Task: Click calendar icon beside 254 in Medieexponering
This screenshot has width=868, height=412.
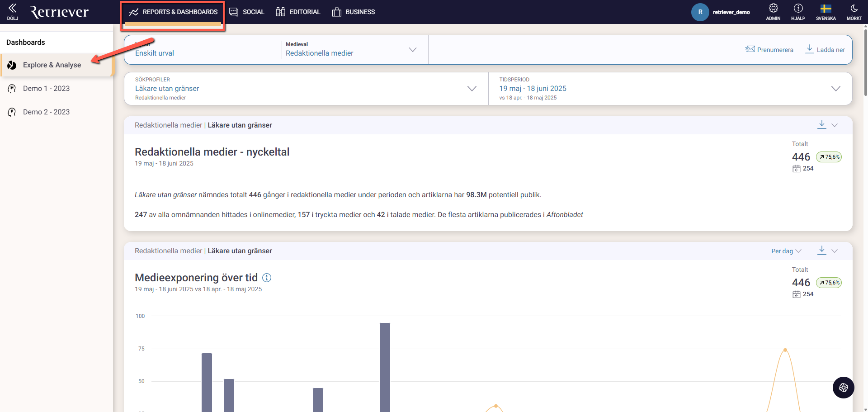Action: [x=797, y=294]
